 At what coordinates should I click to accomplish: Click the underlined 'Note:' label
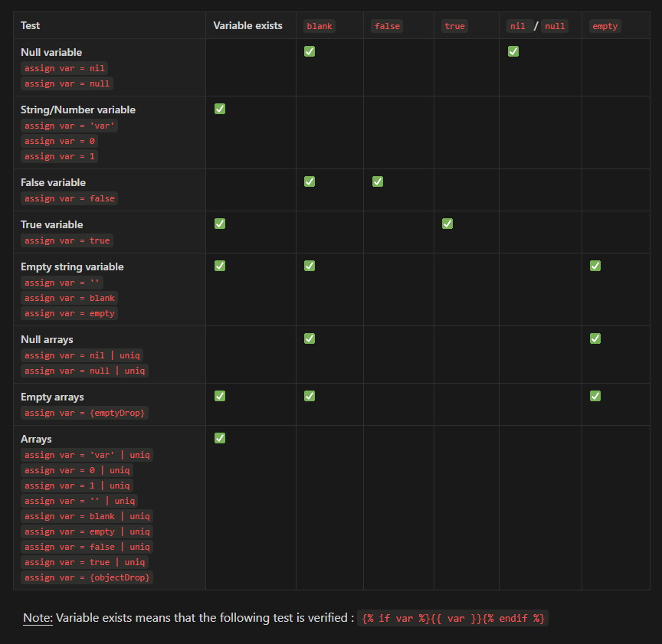[x=38, y=618]
